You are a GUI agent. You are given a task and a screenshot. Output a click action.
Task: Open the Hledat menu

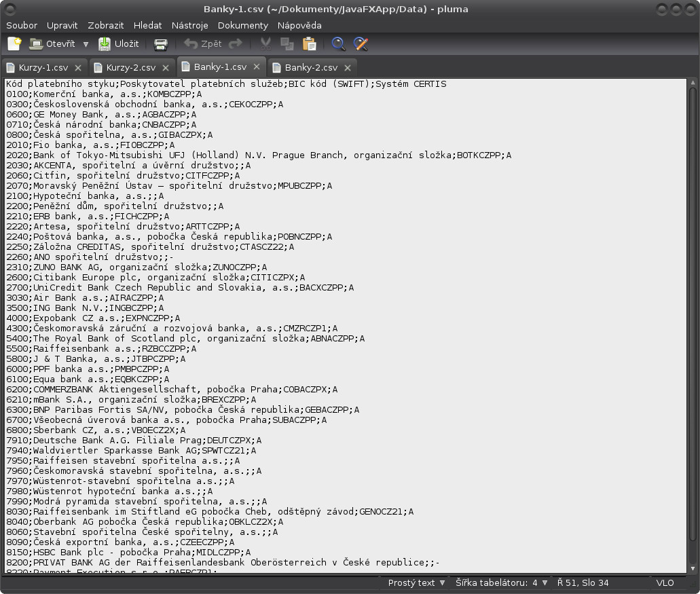click(148, 25)
